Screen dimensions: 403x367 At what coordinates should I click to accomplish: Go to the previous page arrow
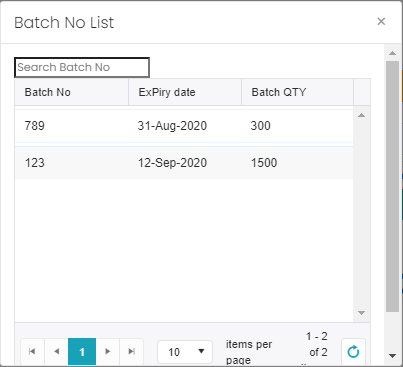[57, 351]
